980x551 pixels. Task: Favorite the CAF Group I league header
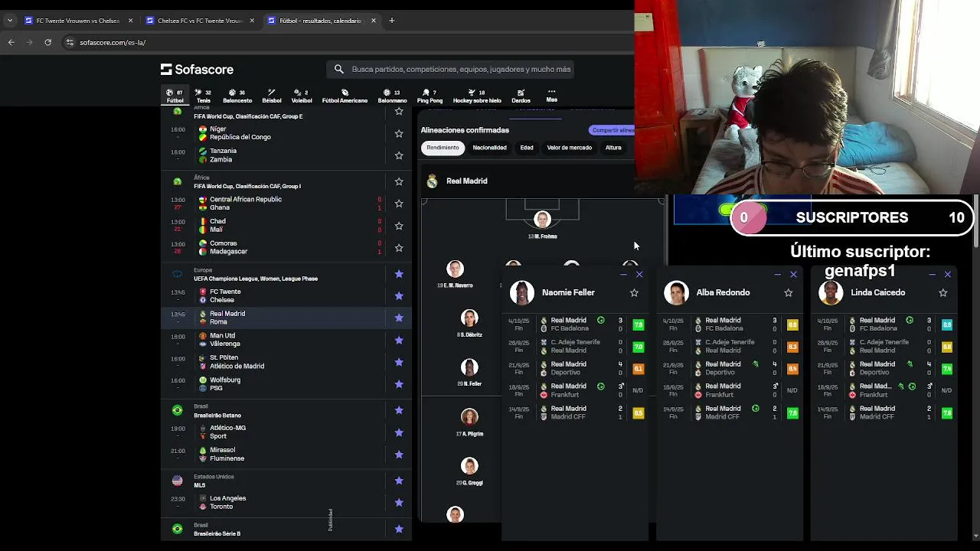[x=399, y=181]
